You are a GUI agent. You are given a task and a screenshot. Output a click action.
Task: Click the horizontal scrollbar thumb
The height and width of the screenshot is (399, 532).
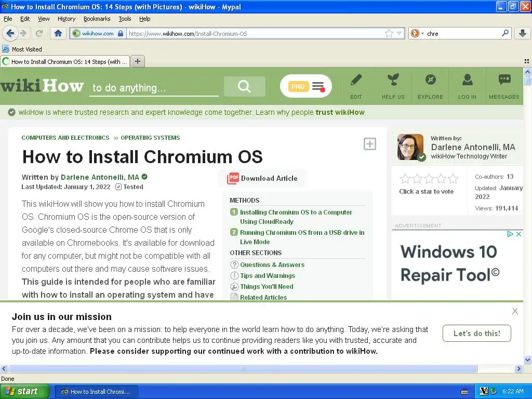tap(243, 368)
